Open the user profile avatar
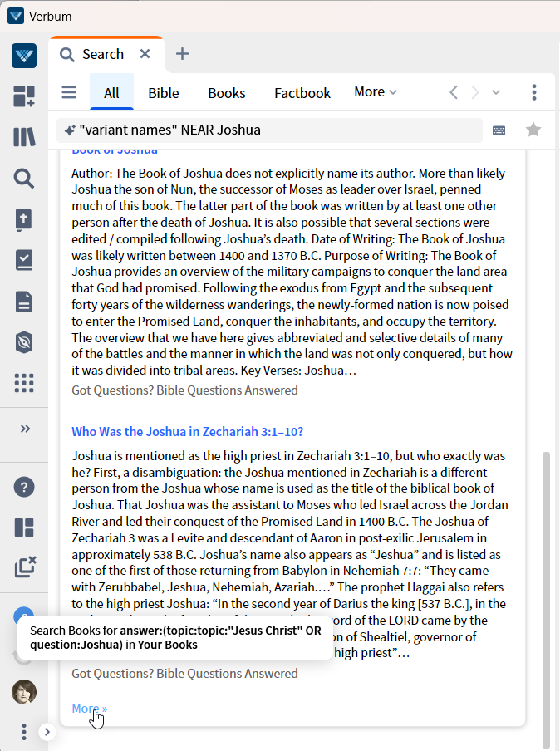Screen dimensions: 560x751 (24, 692)
